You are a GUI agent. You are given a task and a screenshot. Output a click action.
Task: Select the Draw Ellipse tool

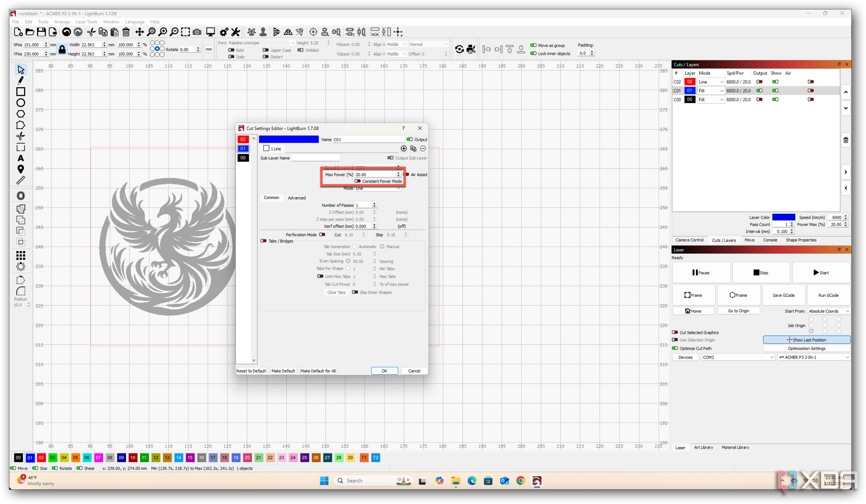(21, 103)
